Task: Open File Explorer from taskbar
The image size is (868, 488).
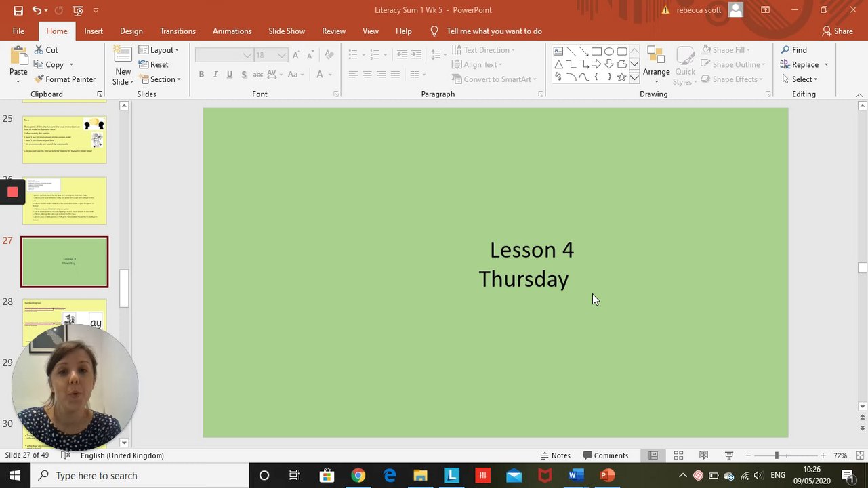Action: point(420,476)
